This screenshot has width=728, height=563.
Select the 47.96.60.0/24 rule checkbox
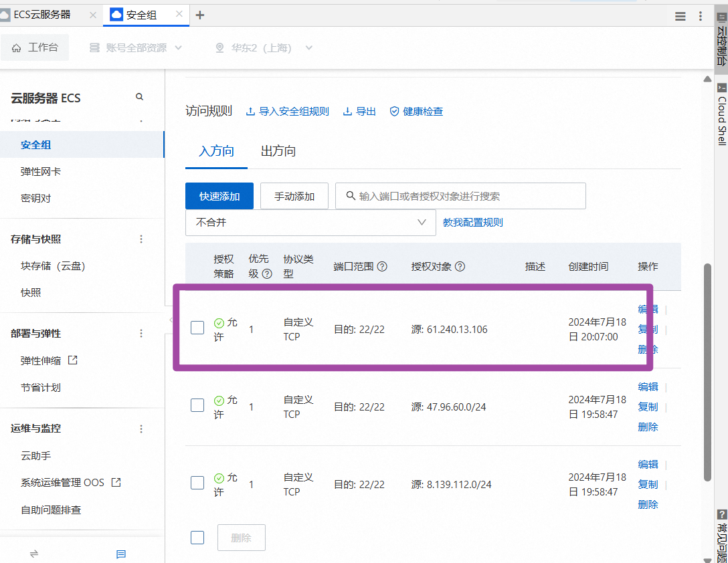197,405
